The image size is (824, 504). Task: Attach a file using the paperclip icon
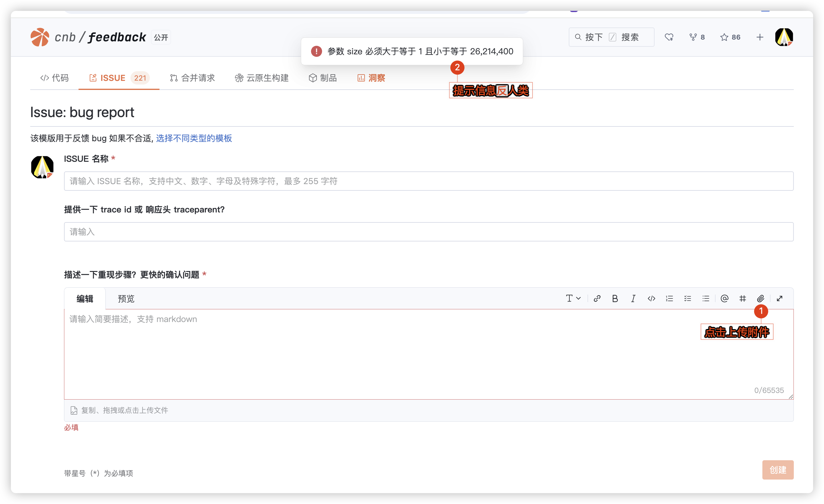pyautogui.click(x=761, y=298)
